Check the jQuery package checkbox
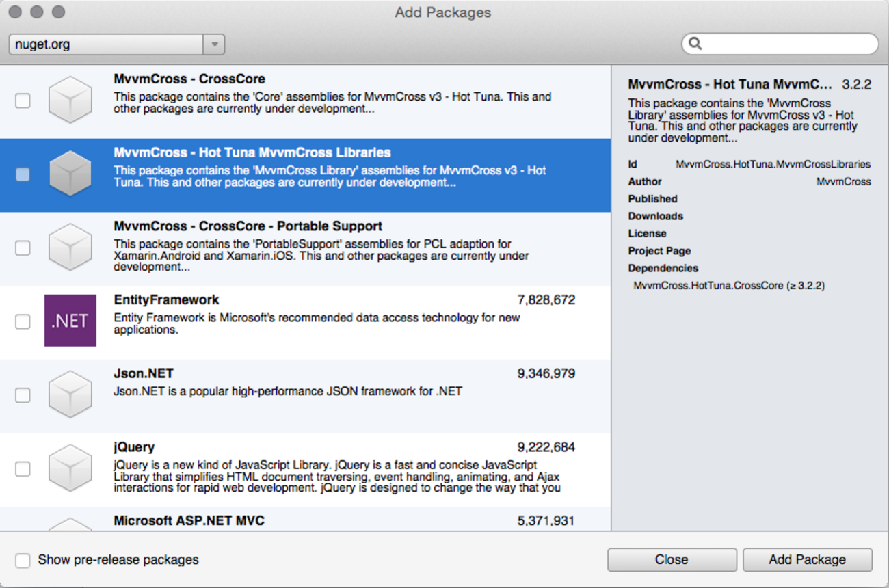 click(x=23, y=469)
